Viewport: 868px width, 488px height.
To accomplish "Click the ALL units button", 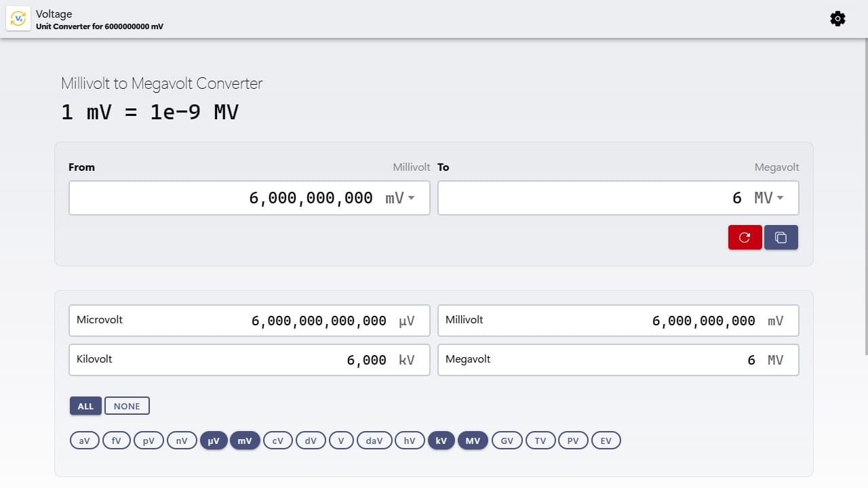I will click(85, 405).
